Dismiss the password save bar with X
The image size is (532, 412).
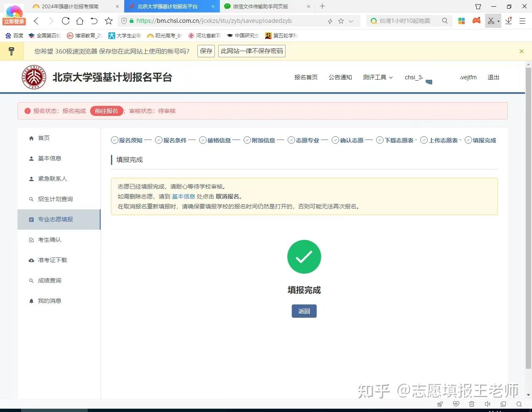(x=522, y=51)
